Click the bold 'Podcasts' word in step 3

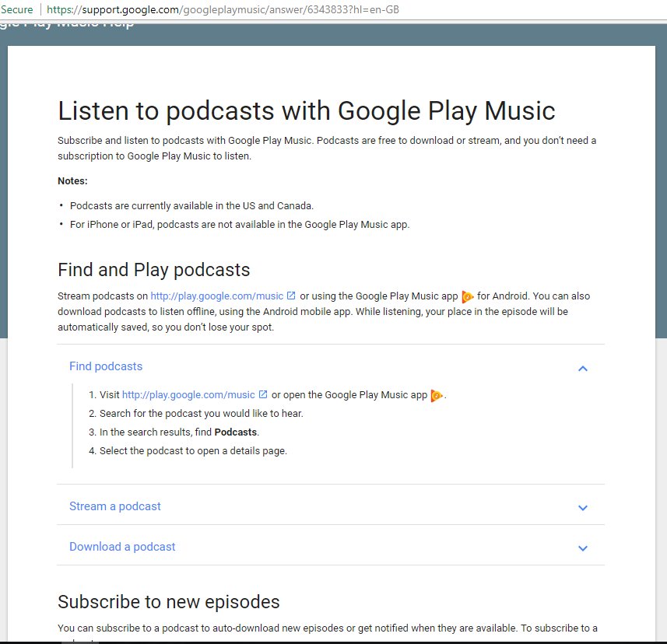(236, 432)
